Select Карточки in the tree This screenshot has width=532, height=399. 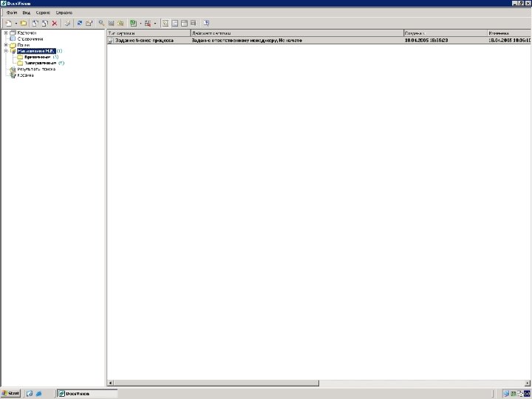tap(27, 33)
